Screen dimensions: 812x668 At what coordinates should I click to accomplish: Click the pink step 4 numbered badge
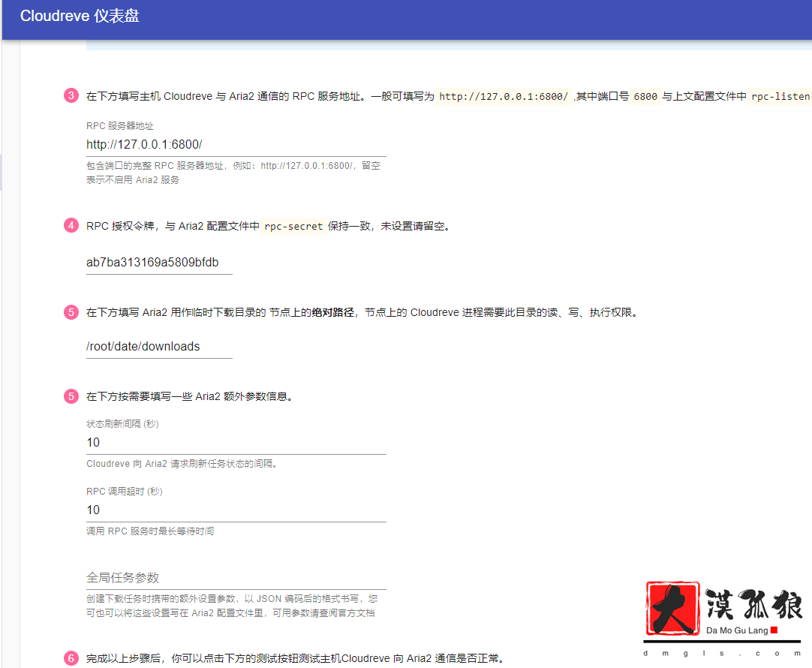(x=71, y=224)
